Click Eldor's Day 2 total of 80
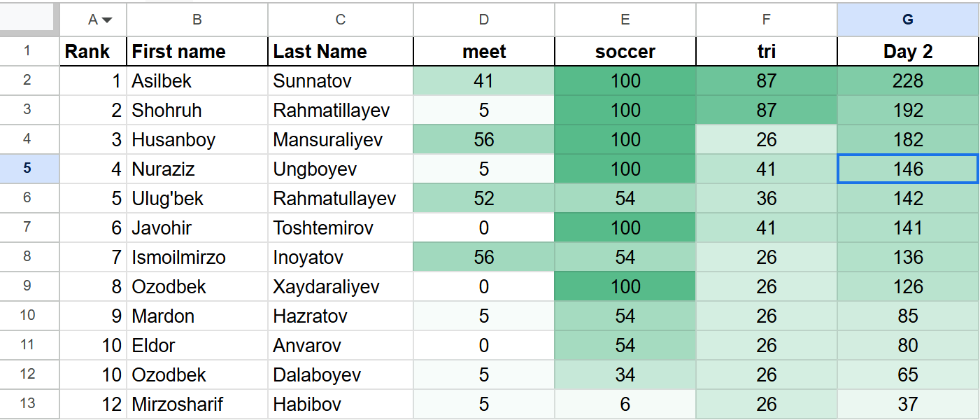The height and width of the screenshot is (420, 980). pyautogui.click(x=908, y=345)
